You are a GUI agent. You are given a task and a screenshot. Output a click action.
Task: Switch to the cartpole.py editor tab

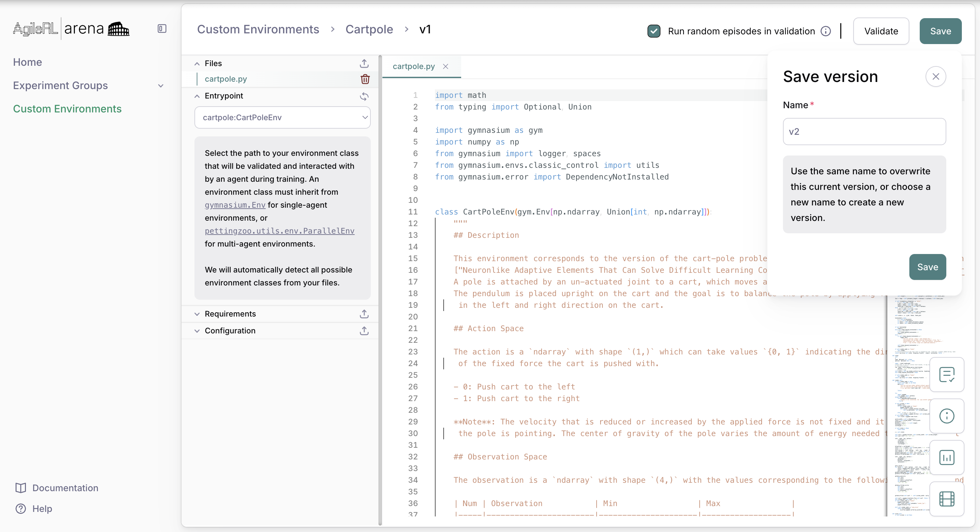click(414, 66)
